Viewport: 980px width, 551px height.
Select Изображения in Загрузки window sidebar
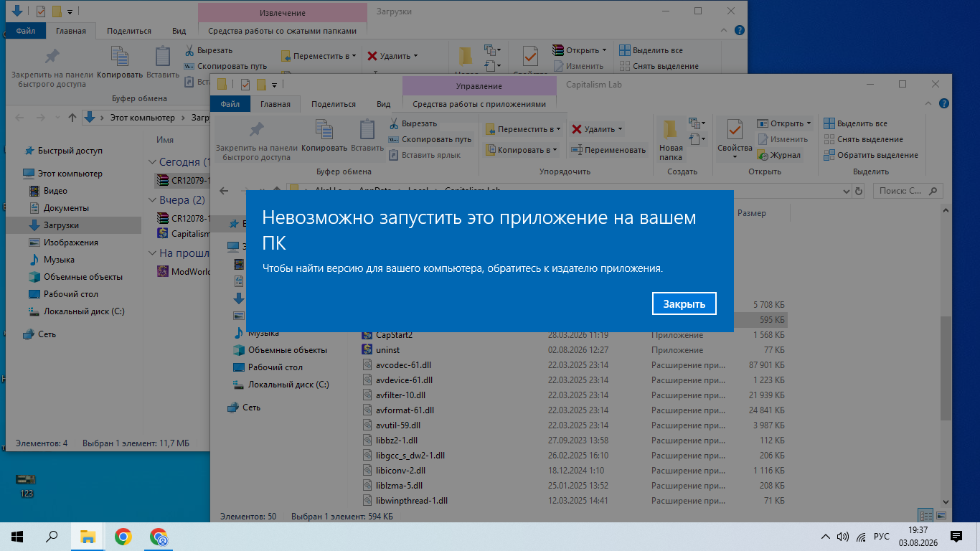click(x=70, y=242)
